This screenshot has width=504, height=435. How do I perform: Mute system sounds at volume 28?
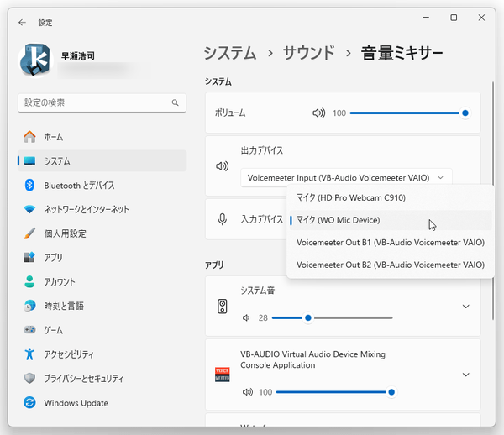coord(246,318)
